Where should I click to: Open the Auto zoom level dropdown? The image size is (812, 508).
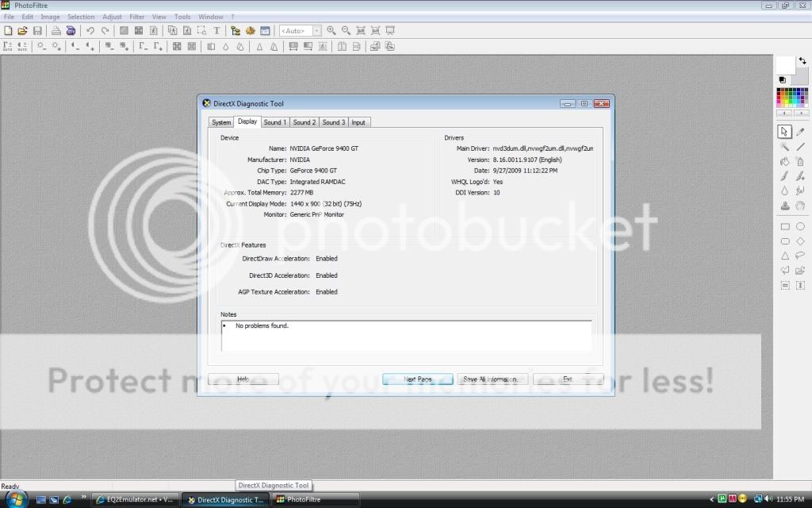316,31
